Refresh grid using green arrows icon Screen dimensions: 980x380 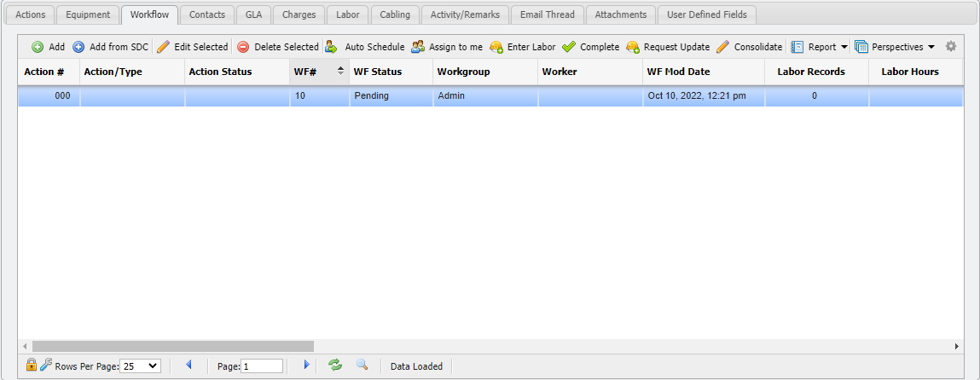click(x=335, y=366)
